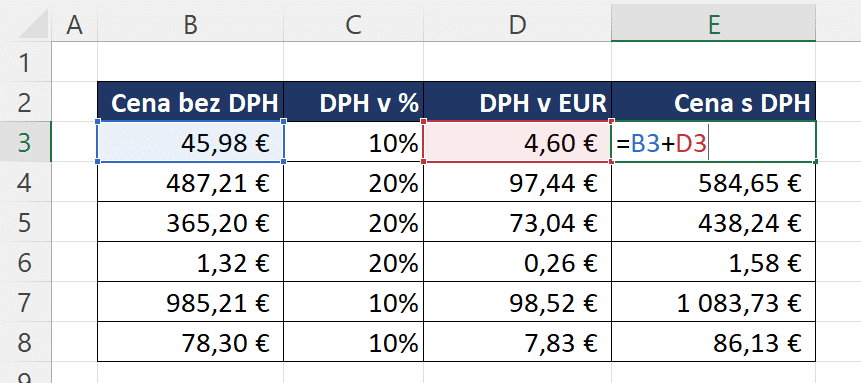Select cell with 86,13 €

coord(713,342)
